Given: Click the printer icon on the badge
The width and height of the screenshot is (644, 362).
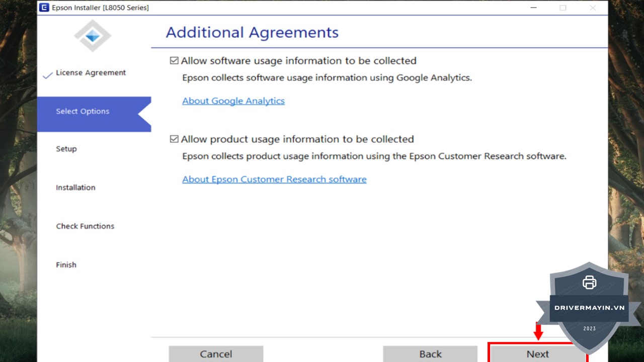Looking at the screenshot, I should tap(589, 283).
